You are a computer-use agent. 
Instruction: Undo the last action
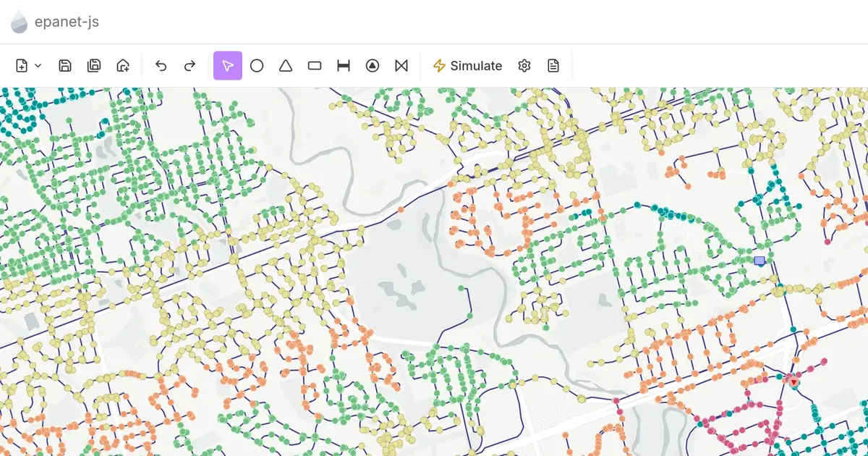161,66
